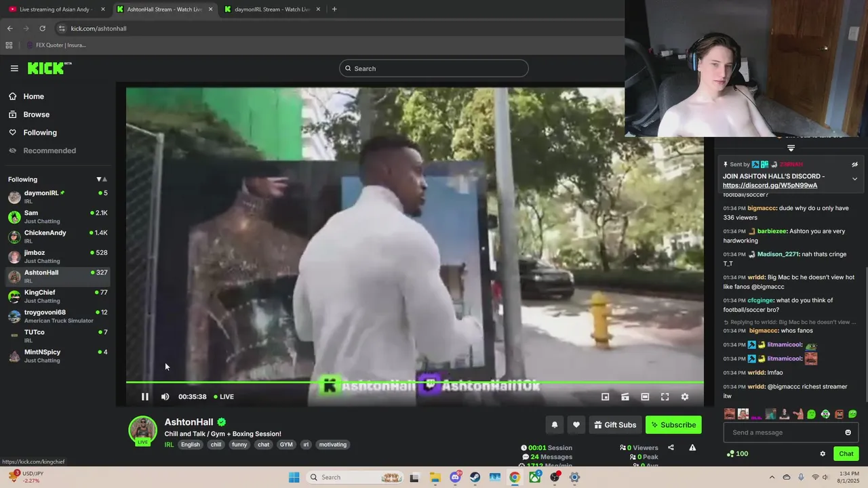Select the motivating tag
Image resolution: width=868 pixels, height=488 pixels.
pos(333,445)
